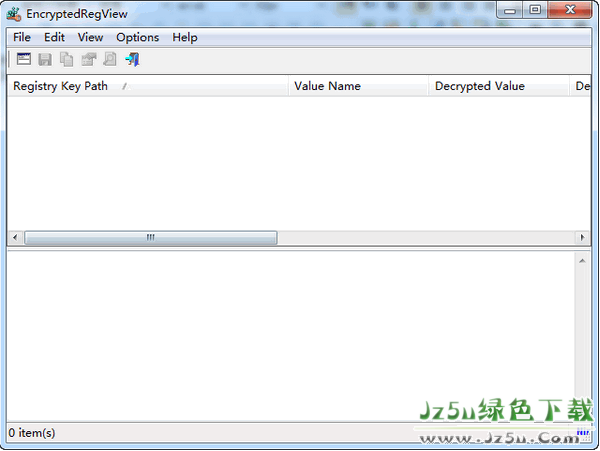This screenshot has height=451, width=600.
Task: Click the Find magnifier toolbar icon
Action: click(110, 59)
